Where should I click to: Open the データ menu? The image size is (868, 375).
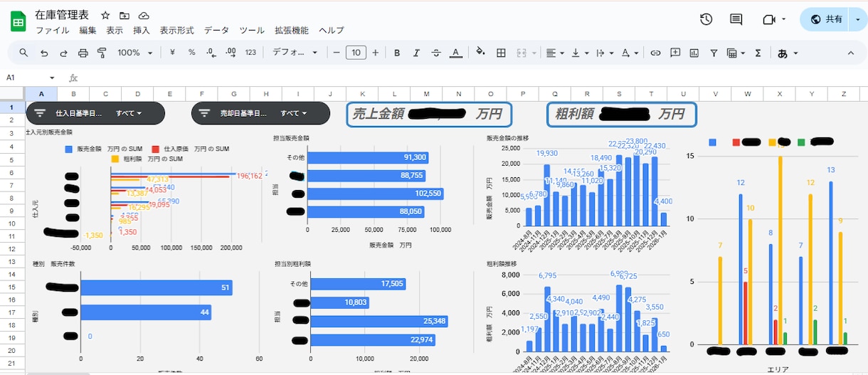pos(216,31)
